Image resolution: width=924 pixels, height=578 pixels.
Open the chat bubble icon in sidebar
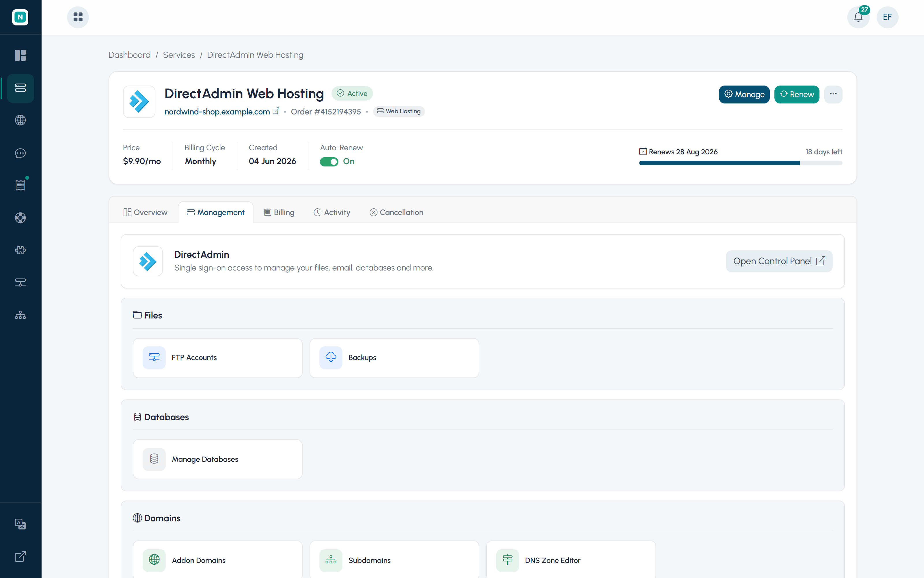point(20,153)
